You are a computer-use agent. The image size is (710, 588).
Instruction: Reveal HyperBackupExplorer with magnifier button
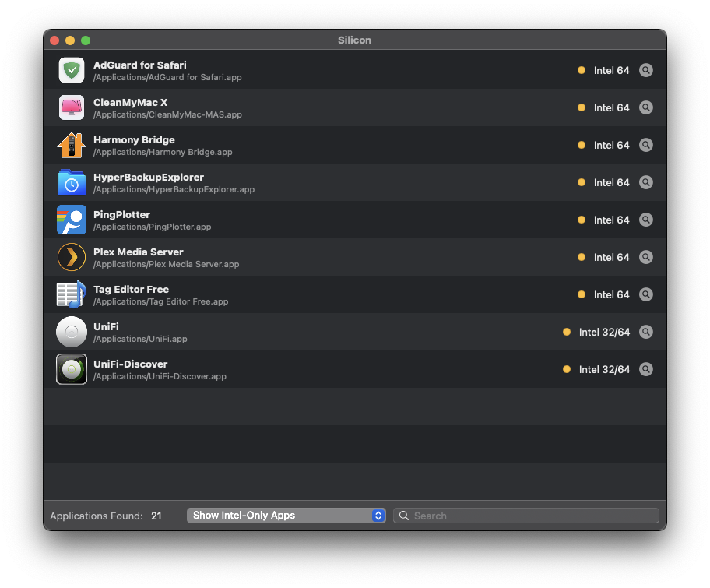pyautogui.click(x=645, y=182)
